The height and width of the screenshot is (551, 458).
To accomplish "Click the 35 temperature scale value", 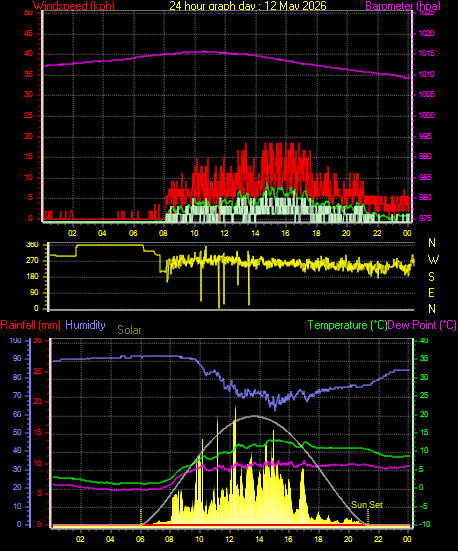I will pos(424,358).
